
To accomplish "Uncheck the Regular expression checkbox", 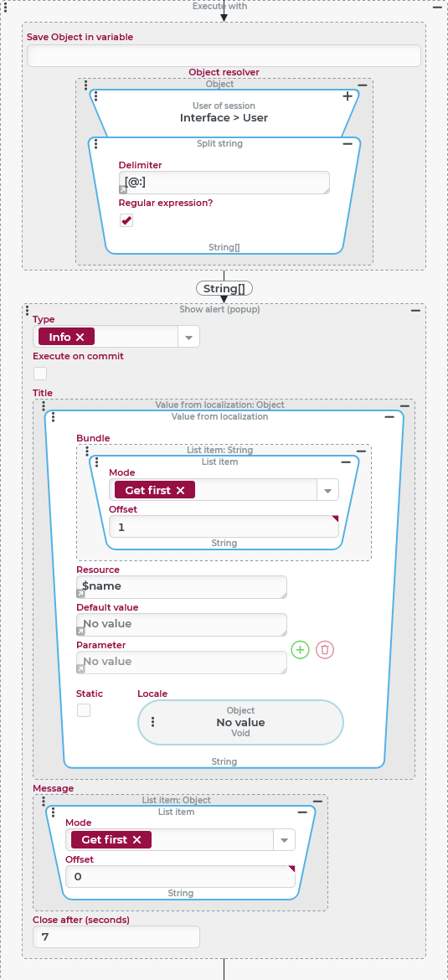I will point(126,220).
